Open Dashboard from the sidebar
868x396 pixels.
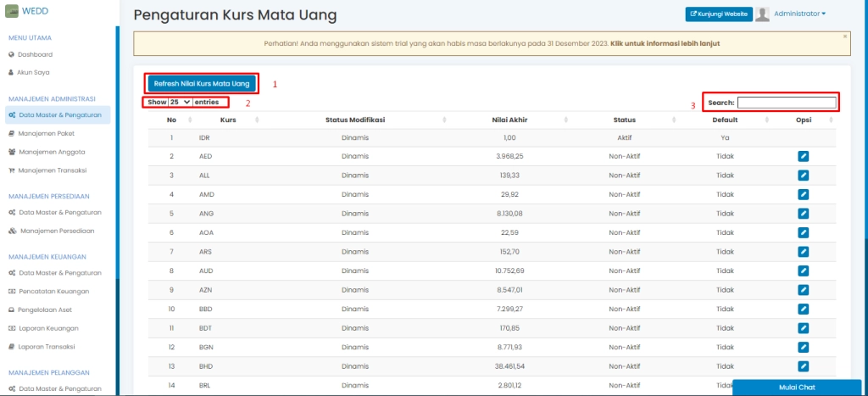(x=35, y=54)
